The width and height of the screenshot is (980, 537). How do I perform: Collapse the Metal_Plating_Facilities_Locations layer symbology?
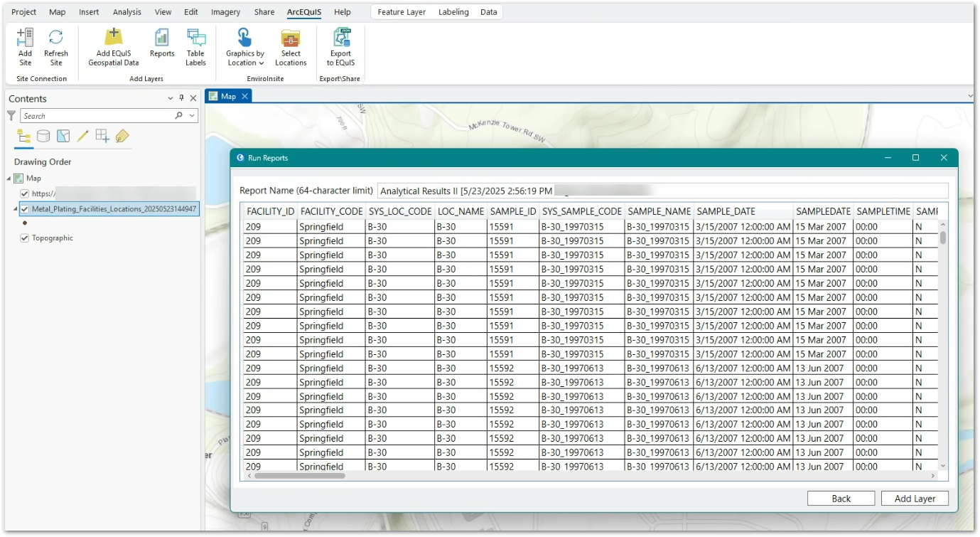pyautogui.click(x=16, y=210)
